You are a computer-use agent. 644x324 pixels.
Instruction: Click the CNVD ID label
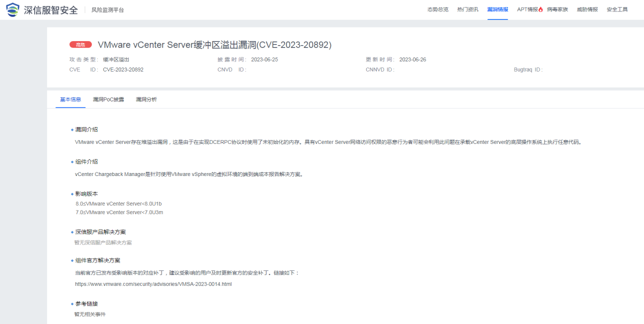(x=231, y=69)
